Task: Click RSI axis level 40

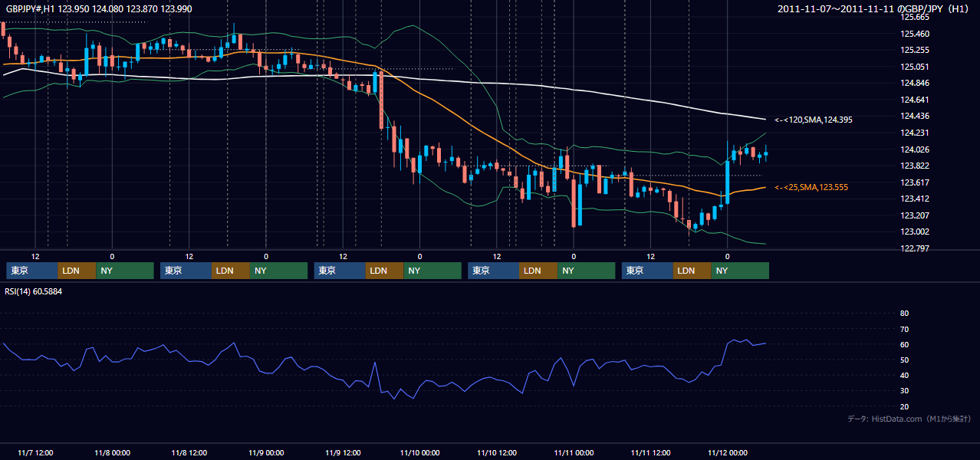Action: (904, 375)
